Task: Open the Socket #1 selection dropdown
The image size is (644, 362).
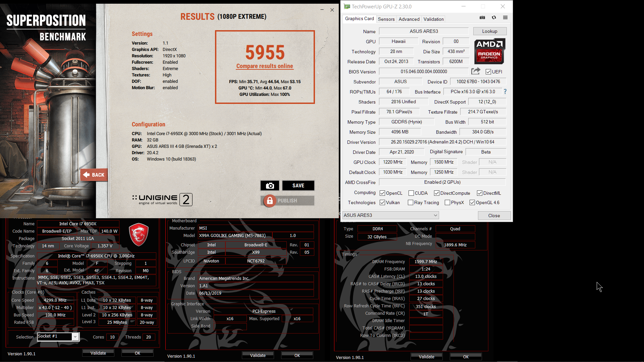Action: 58,337
